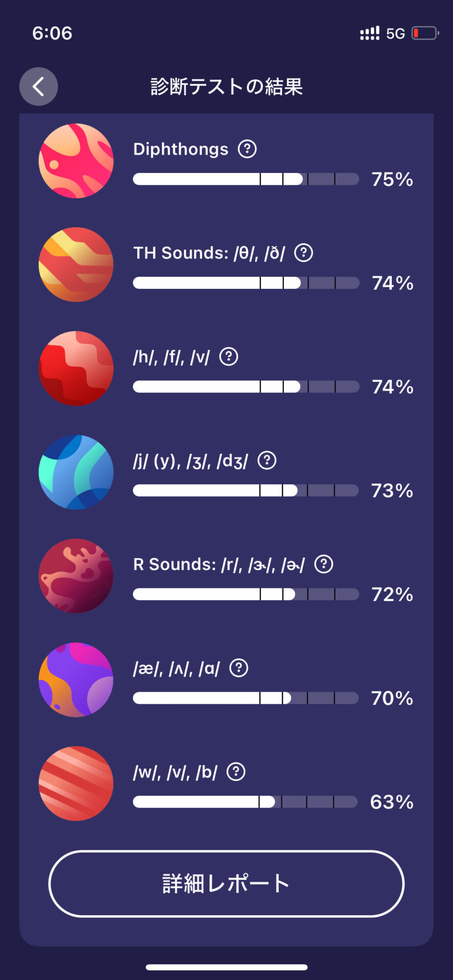Click the /w/, /v/, /b/ 63% progress bar
The width and height of the screenshot is (453, 980).
point(245,802)
